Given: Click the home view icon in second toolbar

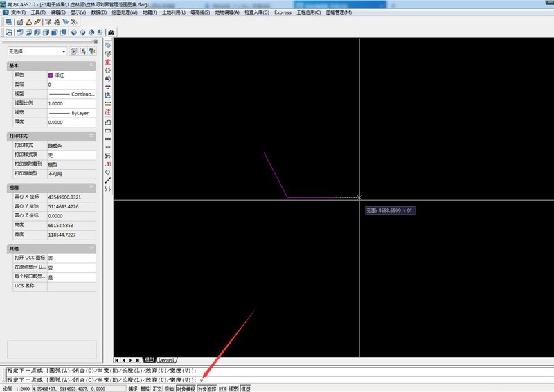Looking at the screenshot, I should point(9,33).
